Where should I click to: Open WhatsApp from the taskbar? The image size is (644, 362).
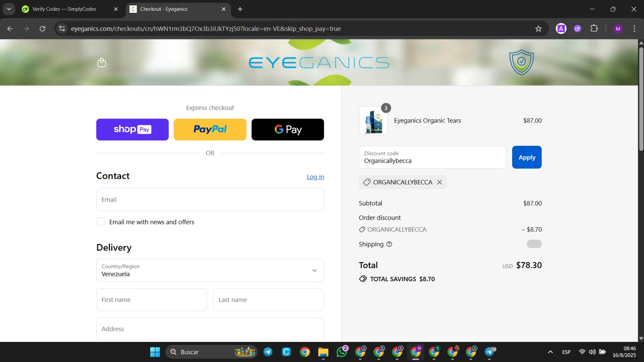[342, 352]
